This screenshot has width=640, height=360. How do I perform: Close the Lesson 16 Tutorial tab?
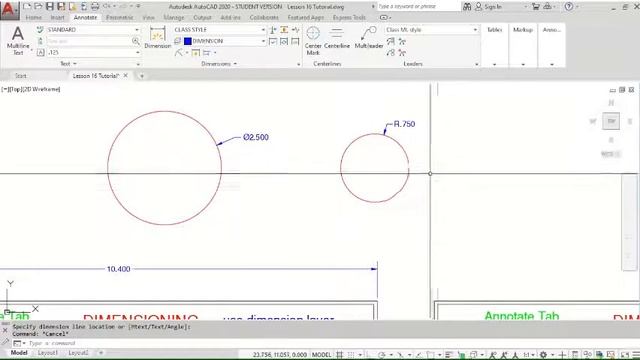point(126,76)
